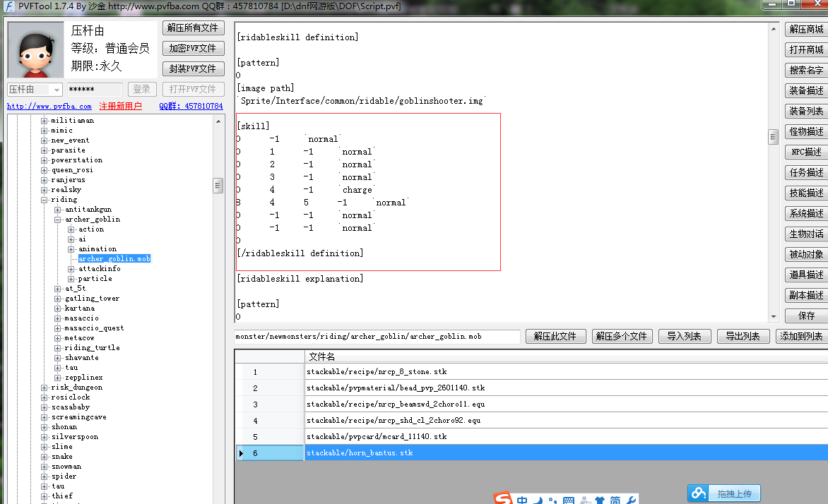Viewport: 828px width, 504px height.
Task: Open Sogou skin (shirt) icon
Action: (x=600, y=500)
